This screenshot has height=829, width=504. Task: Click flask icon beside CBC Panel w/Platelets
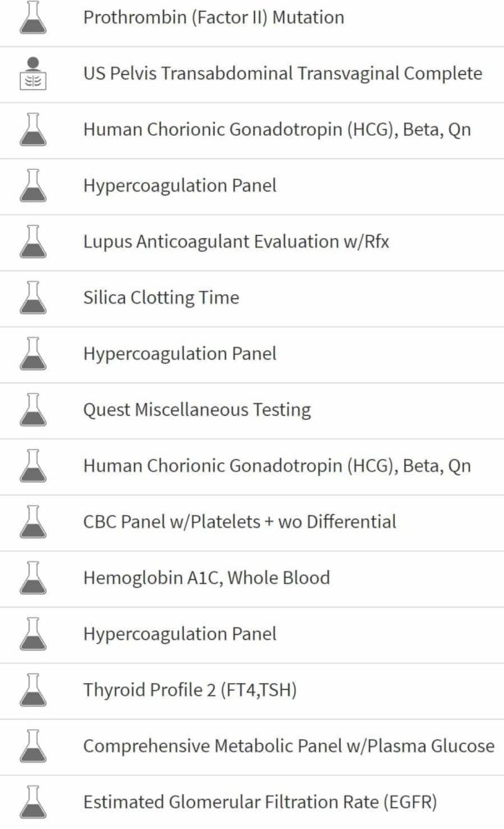(x=32, y=522)
